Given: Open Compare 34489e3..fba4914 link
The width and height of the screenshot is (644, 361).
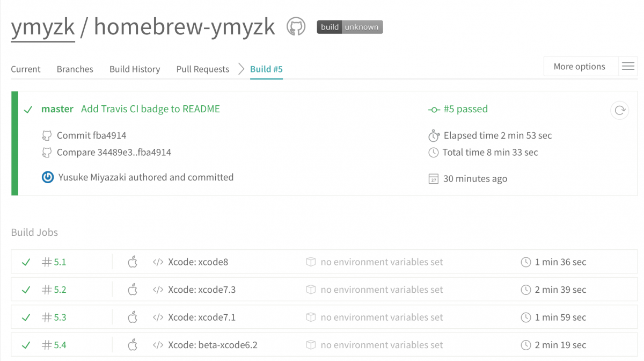Looking at the screenshot, I should click(x=114, y=153).
